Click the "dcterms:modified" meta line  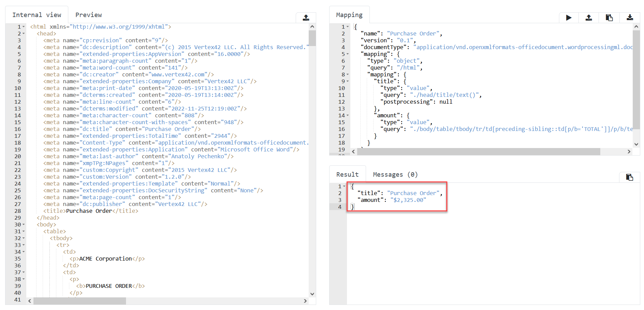click(145, 108)
